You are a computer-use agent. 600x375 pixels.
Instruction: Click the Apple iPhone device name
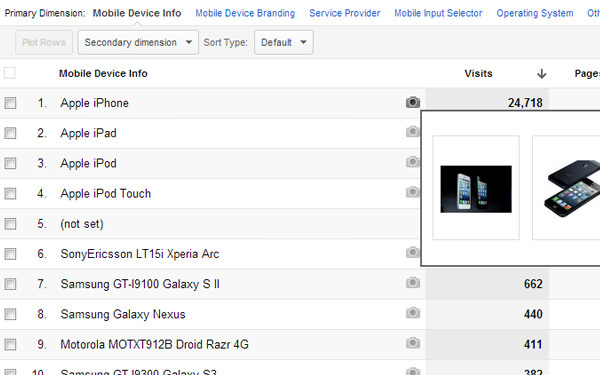coord(95,103)
